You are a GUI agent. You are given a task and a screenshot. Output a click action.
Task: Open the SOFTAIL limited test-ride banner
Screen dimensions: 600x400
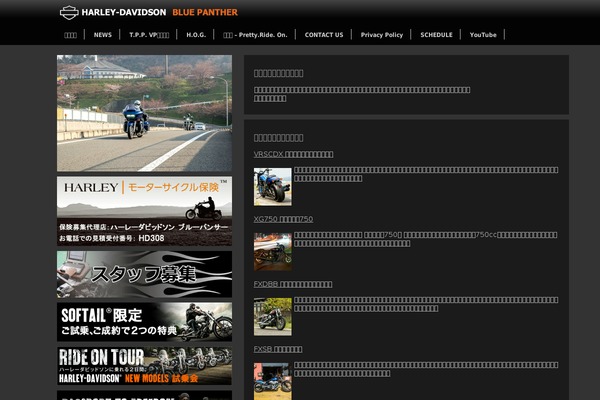tap(144, 322)
